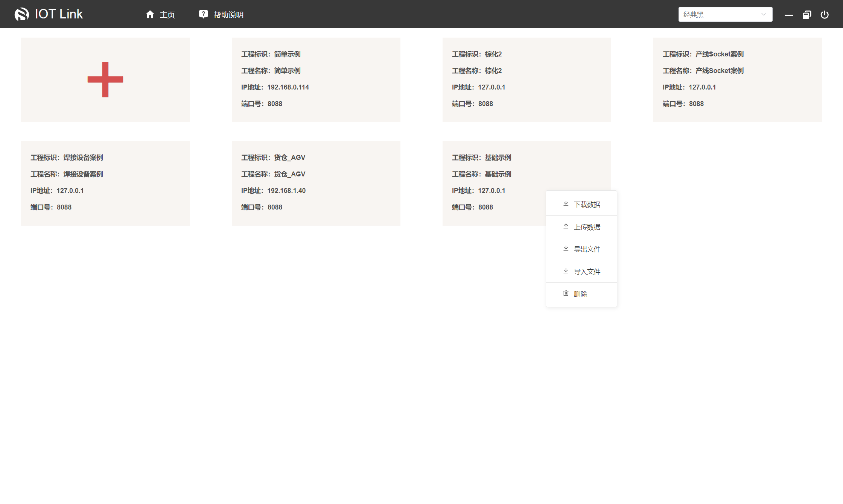Screen dimensions: 843x504
Task: Click 工程名称: 货仓_AGV text
Action: (x=273, y=174)
